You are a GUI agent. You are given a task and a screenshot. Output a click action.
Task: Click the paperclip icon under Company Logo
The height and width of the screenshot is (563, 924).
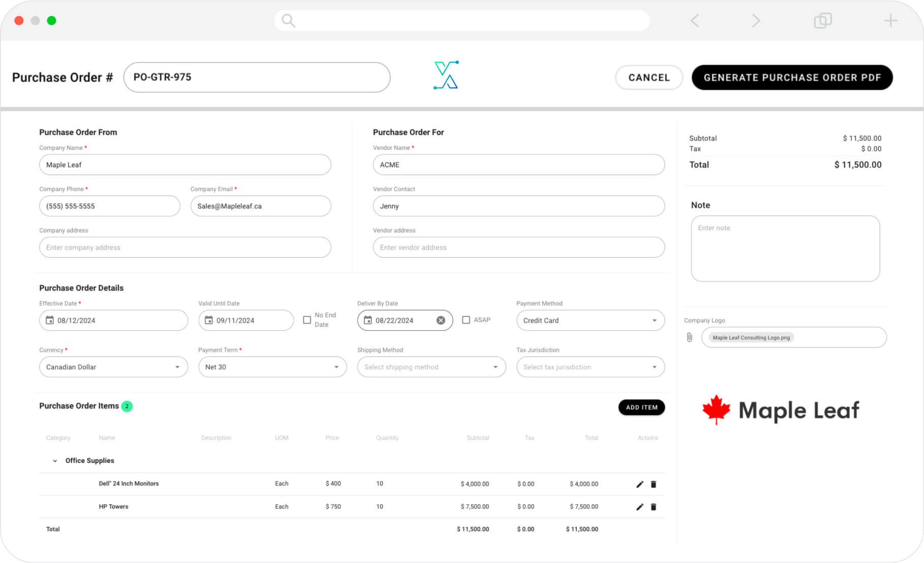pos(689,336)
